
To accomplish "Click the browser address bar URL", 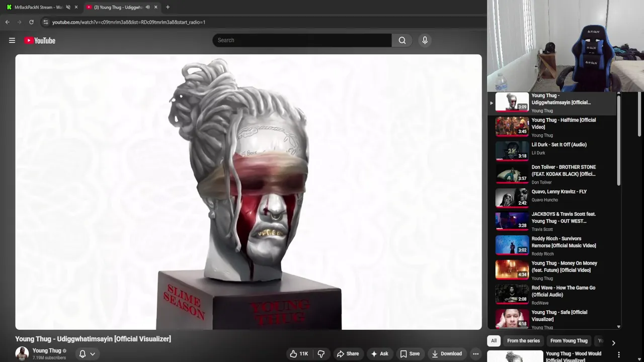I will (x=128, y=22).
